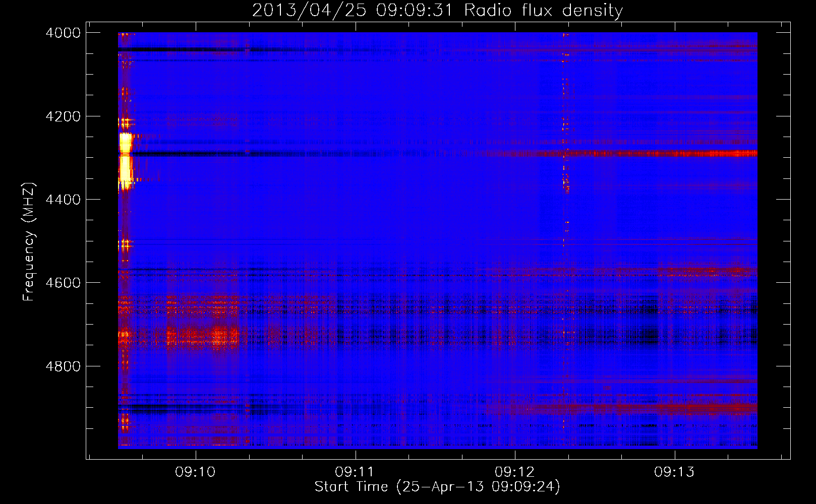Select the 4600 frequency axis label

pyautogui.click(x=63, y=283)
